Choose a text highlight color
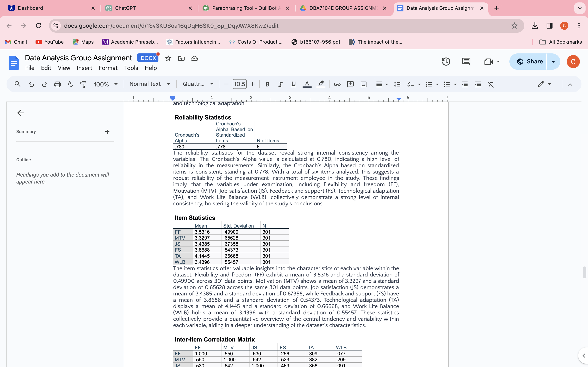 (321, 84)
